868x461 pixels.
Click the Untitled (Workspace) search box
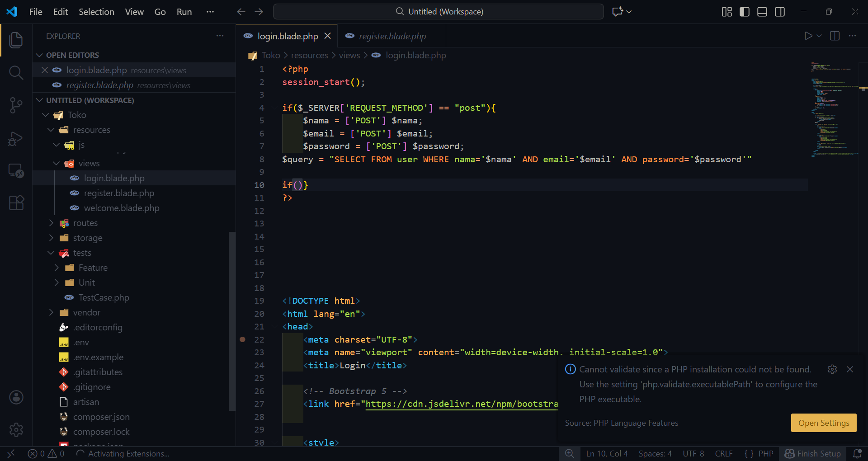pyautogui.click(x=438, y=12)
